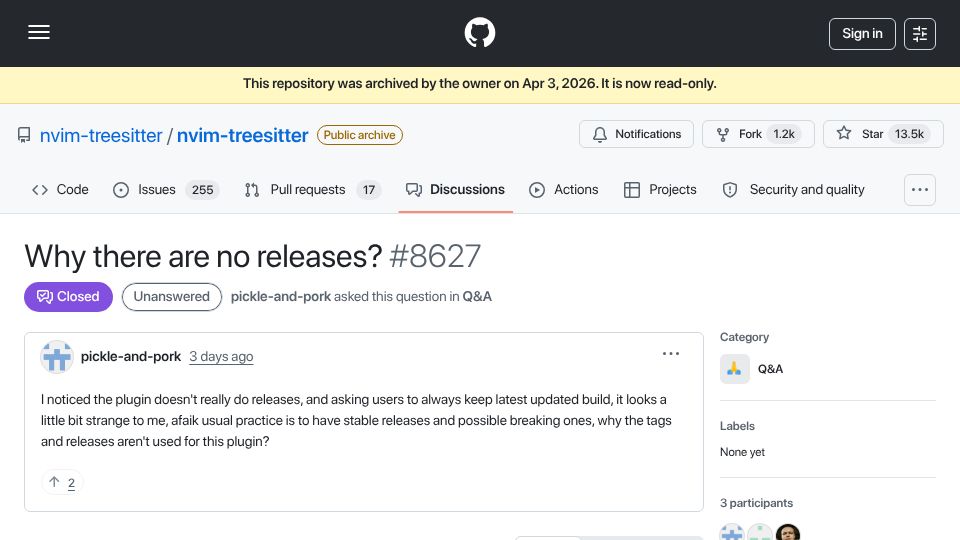Expand additional repository navigation items
Viewport: 960px width, 540px height.
coord(920,190)
